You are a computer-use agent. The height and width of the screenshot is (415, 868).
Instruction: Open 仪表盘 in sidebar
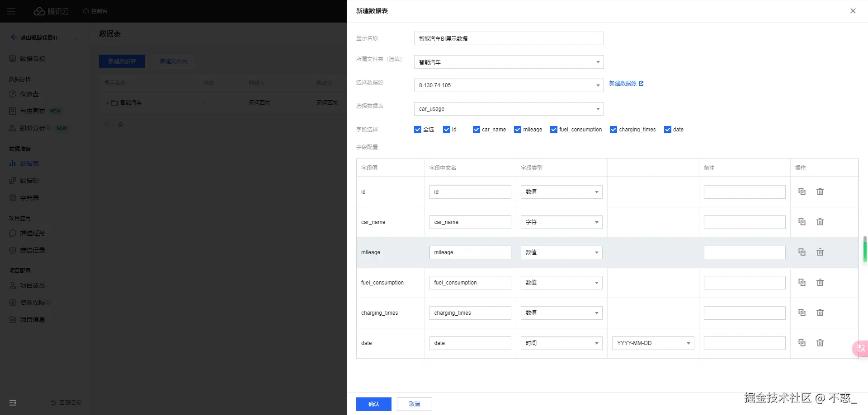29,94
